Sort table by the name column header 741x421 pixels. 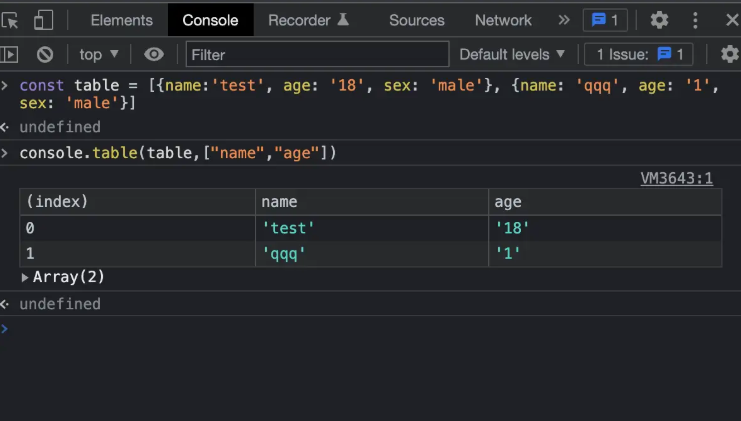point(371,202)
